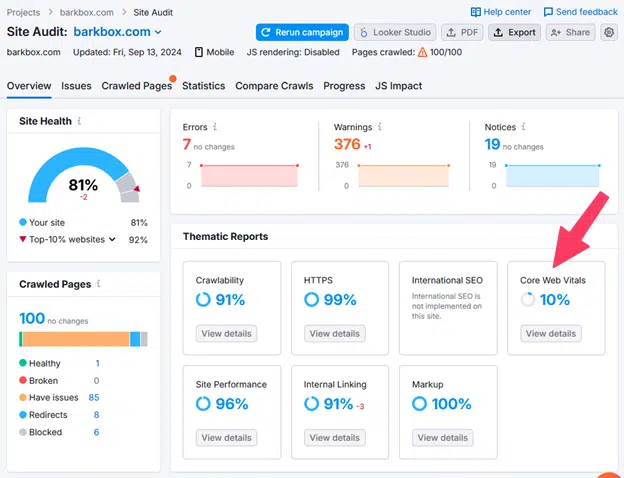Click the Send feedback chat icon

coord(548,12)
